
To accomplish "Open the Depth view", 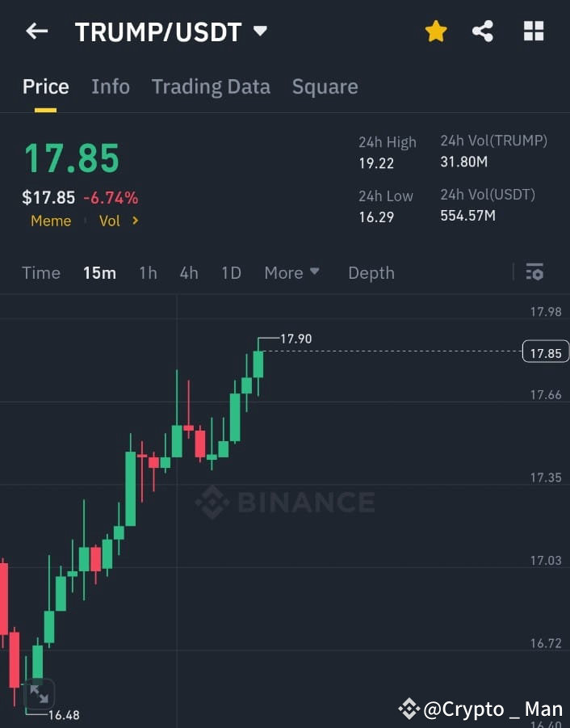I will tap(371, 273).
